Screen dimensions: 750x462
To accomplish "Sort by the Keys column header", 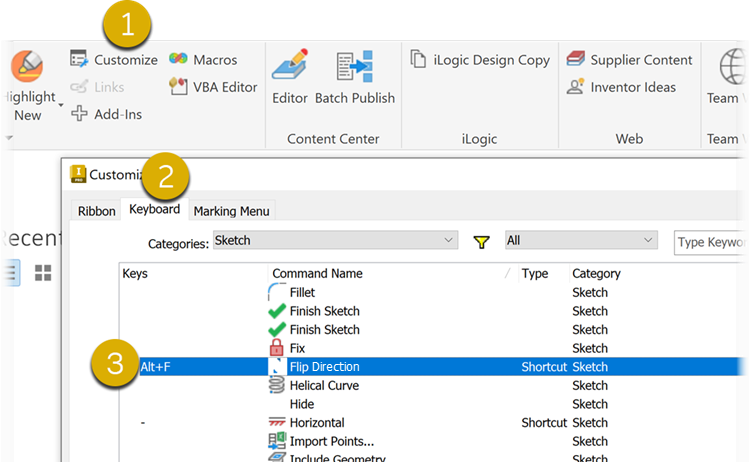I will (x=193, y=274).
